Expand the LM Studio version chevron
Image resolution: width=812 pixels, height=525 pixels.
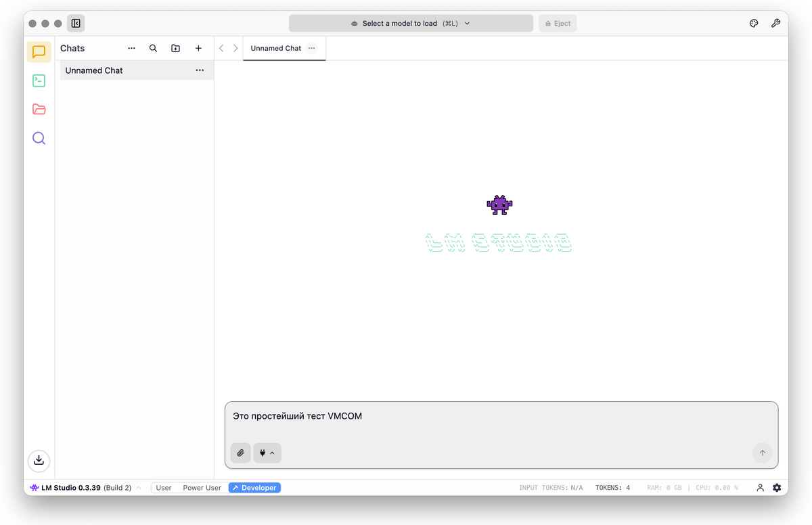coord(139,488)
